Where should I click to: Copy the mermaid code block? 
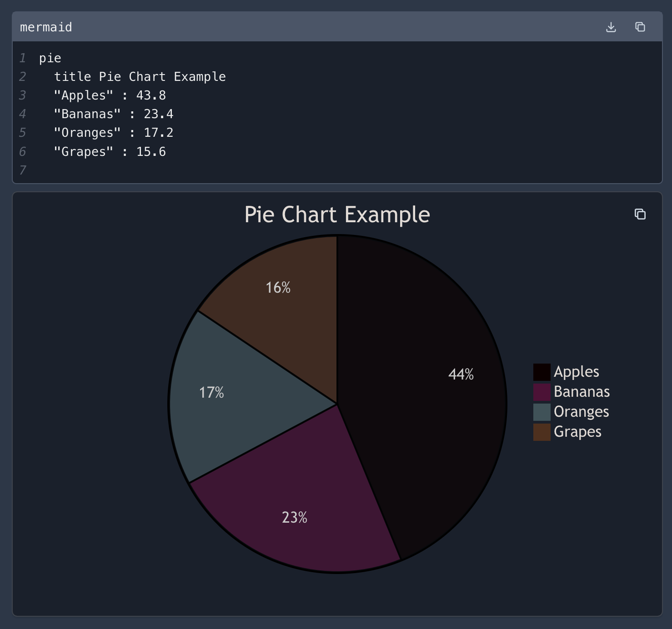tap(640, 27)
